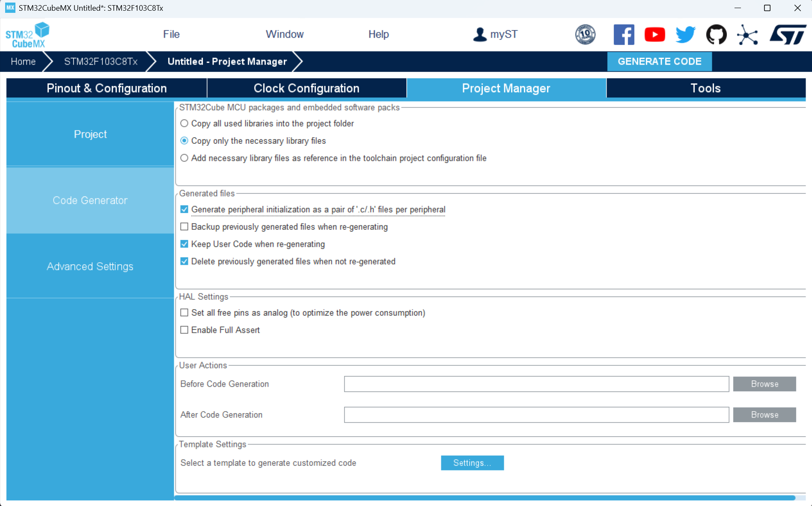Switch to the Tools tab
This screenshot has height=506, width=812.
[x=706, y=88]
